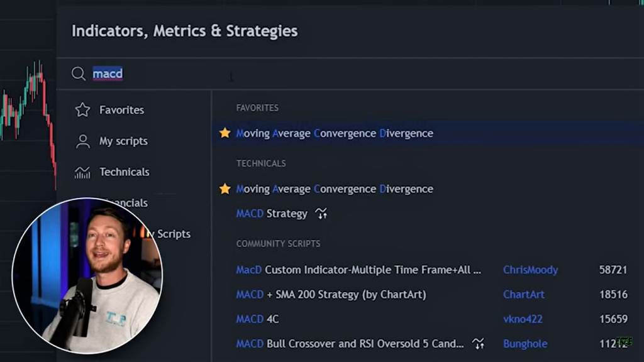This screenshot has width=644, height=362.
Task: Unfavorite MACD star in Favorites section
Action: pyautogui.click(x=225, y=133)
